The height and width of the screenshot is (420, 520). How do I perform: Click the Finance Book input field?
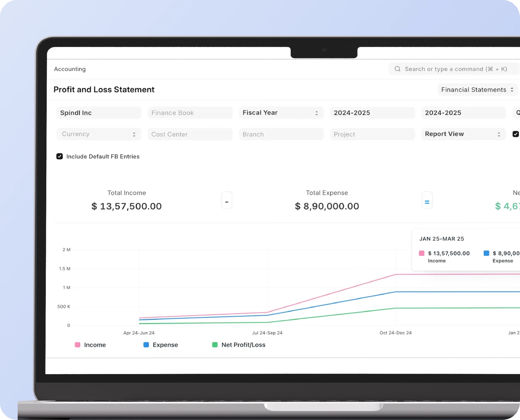pos(190,113)
